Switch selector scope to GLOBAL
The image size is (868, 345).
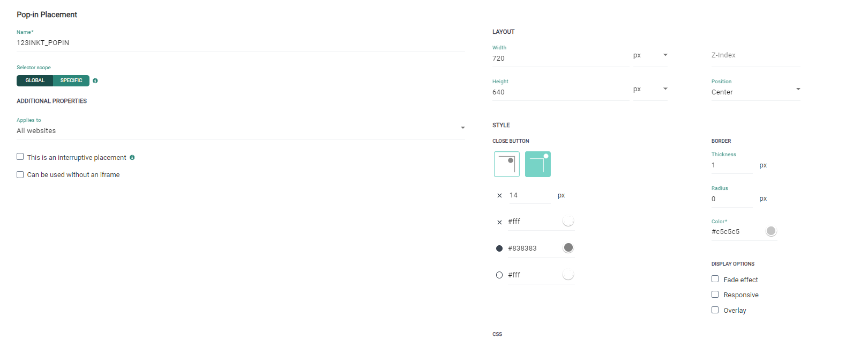pos(35,80)
